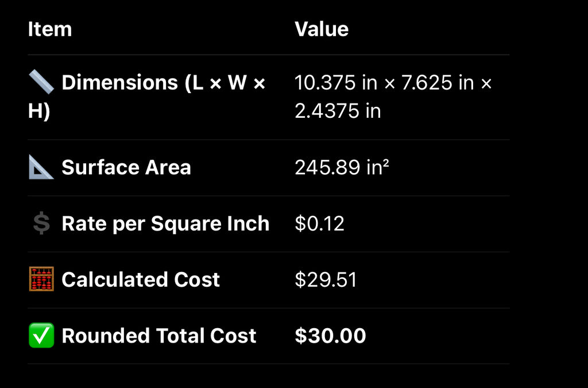The height and width of the screenshot is (388, 588).
Task: Click the Rounded Total Cost row's checkmark
Action: tap(41, 335)
